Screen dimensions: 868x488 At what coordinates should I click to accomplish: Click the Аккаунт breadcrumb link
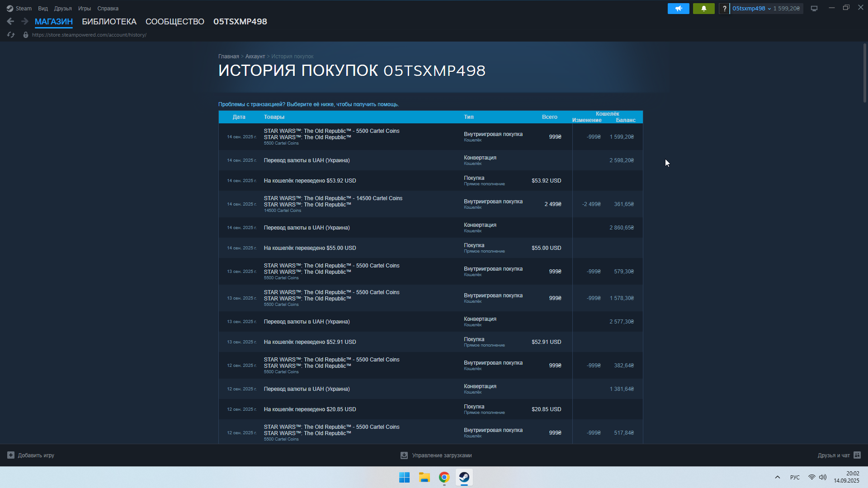[x=255, y=56]
